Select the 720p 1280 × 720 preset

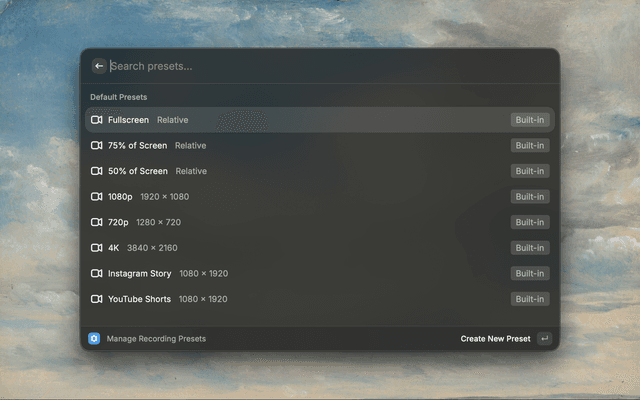[x=320, y=222]
